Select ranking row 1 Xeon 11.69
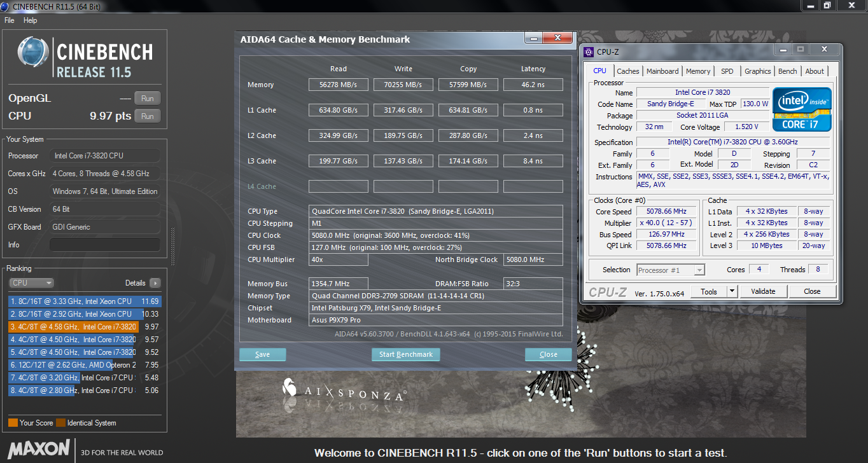The image size is (868, 463). (x=85, y=301)
